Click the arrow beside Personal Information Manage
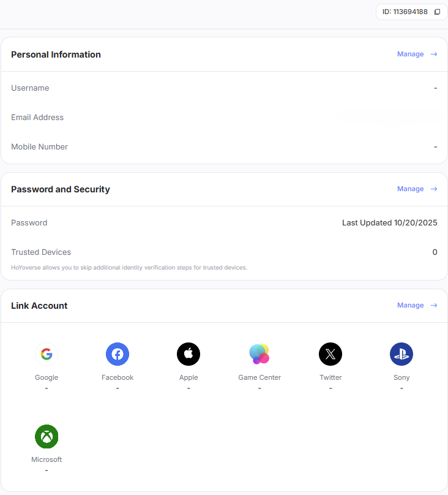Viewport: 448px width, 495px height. point(434,54)
